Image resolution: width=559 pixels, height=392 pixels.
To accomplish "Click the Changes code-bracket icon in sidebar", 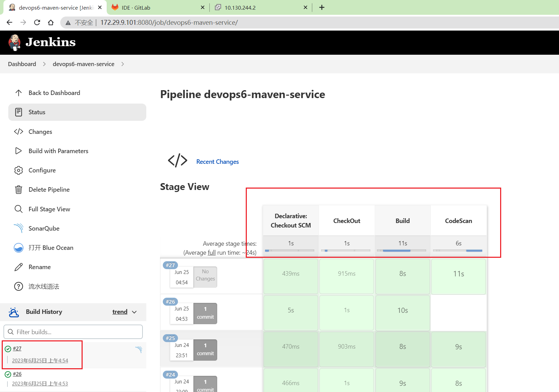I will (19, 131).
